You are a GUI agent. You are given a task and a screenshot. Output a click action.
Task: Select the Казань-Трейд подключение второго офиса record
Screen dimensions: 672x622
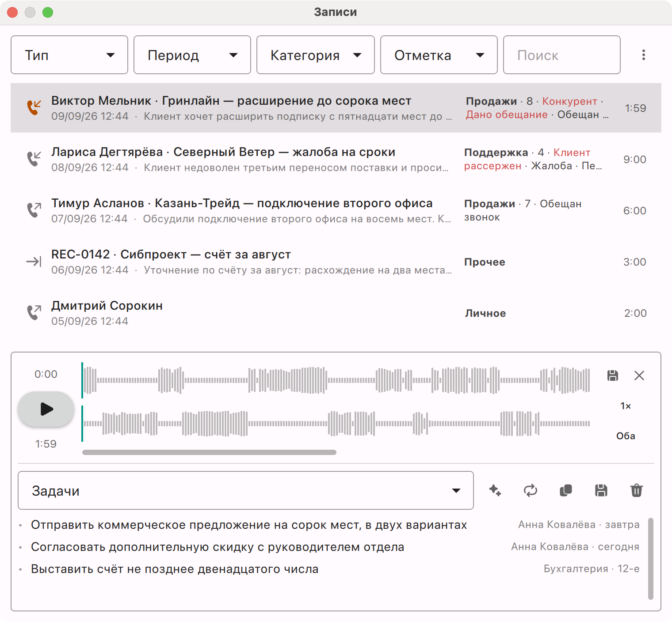tap(336, 210)
